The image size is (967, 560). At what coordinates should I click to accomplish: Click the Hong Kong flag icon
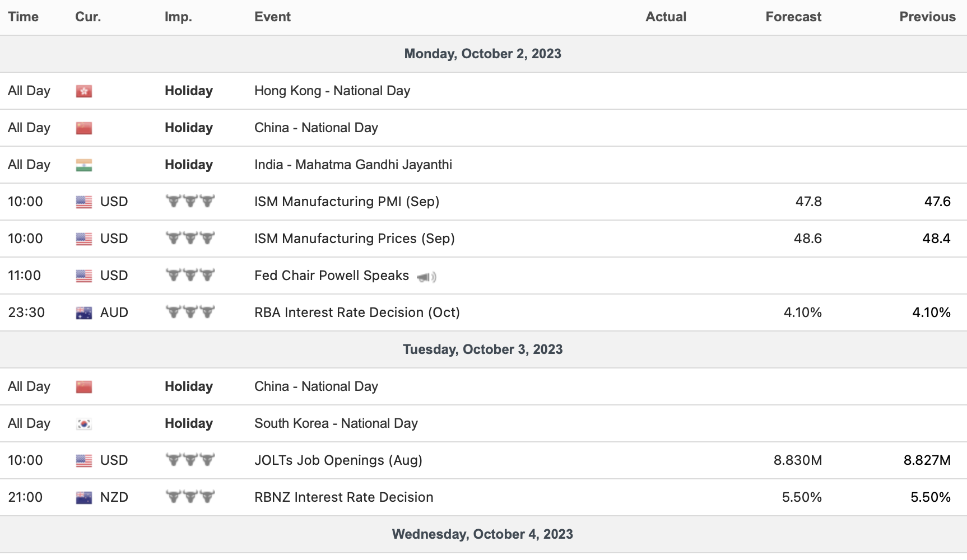click(84, 91)
